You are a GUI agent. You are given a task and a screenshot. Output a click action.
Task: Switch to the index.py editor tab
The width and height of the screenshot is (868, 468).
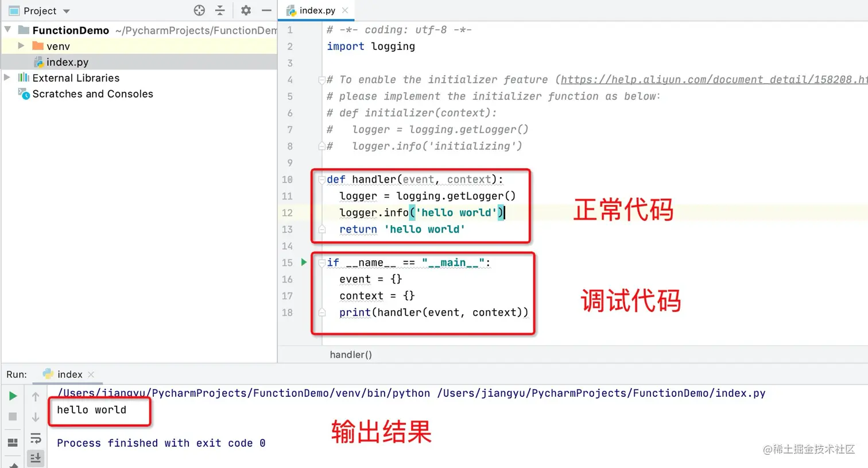317,10
